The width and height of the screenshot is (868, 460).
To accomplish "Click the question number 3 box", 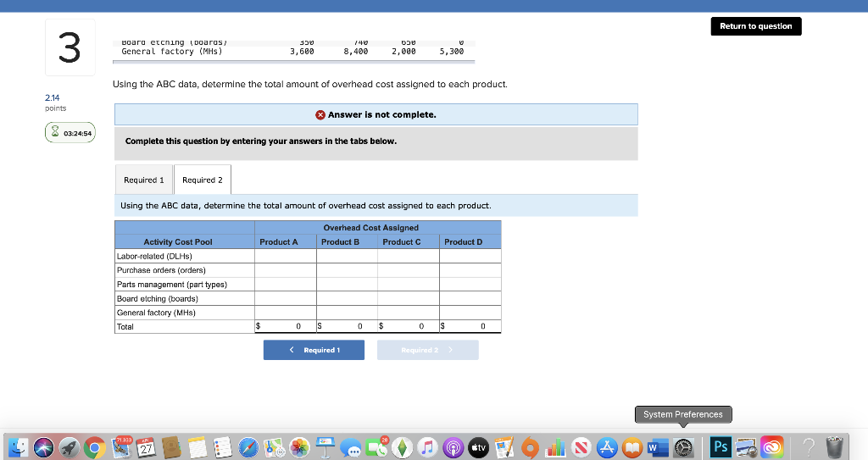I will (x=70, y=47).
